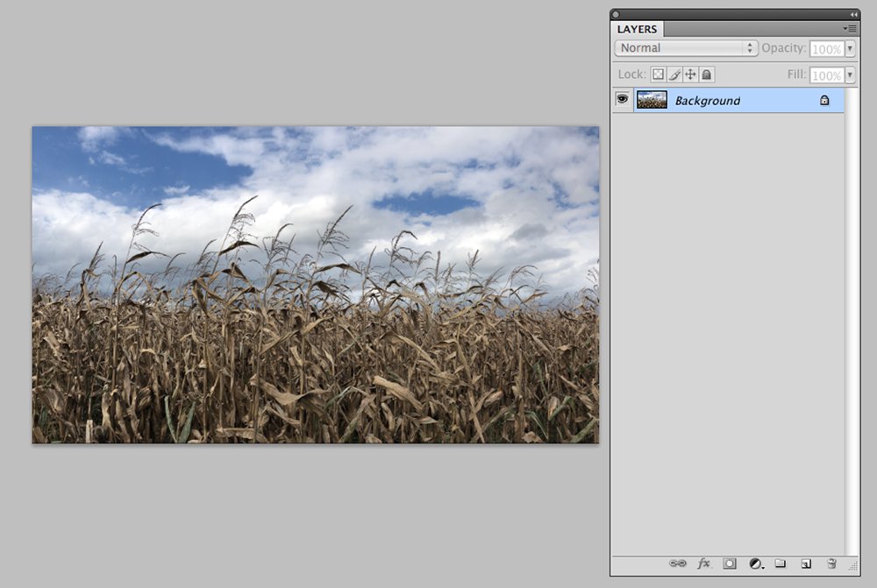
Task: Click the Link layers icon
Action: tap(677, 563)
